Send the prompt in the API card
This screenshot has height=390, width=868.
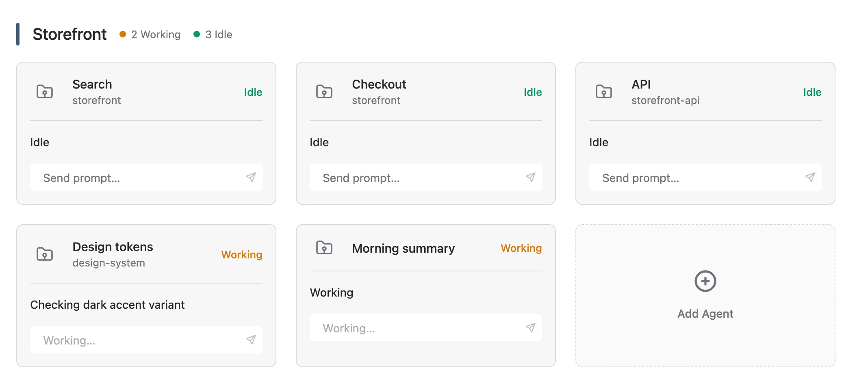pos(810,177)
